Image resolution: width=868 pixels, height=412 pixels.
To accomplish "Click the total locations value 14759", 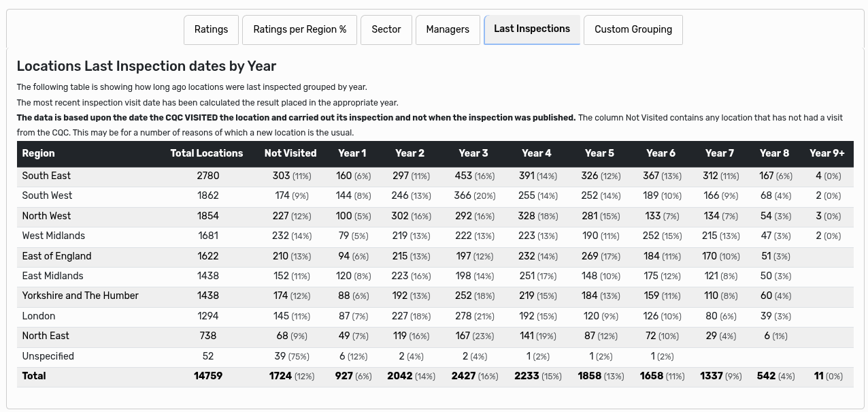I will click(207, 376).
